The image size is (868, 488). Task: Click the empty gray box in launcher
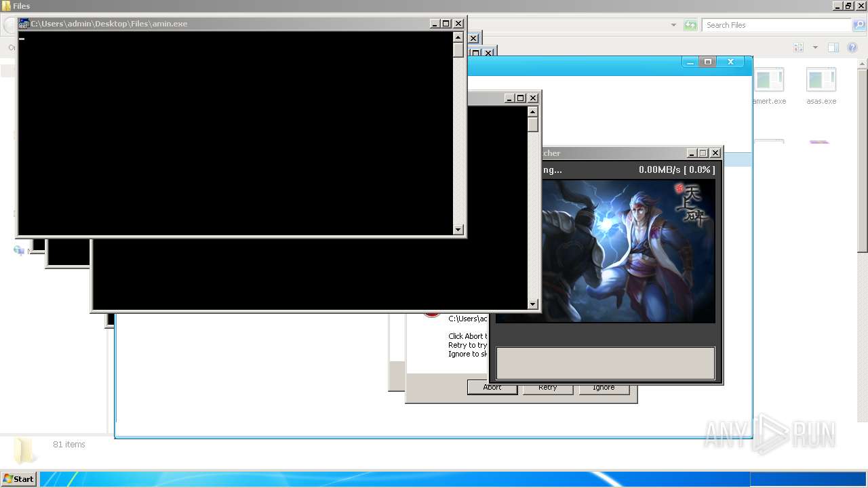pyautogui.click(x=606, y=363)
